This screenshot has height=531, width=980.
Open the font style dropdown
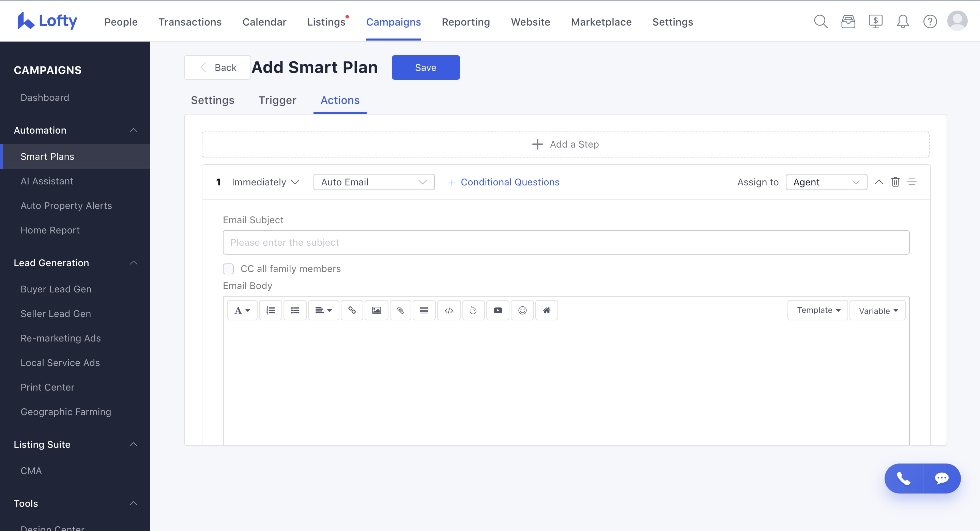242,310
